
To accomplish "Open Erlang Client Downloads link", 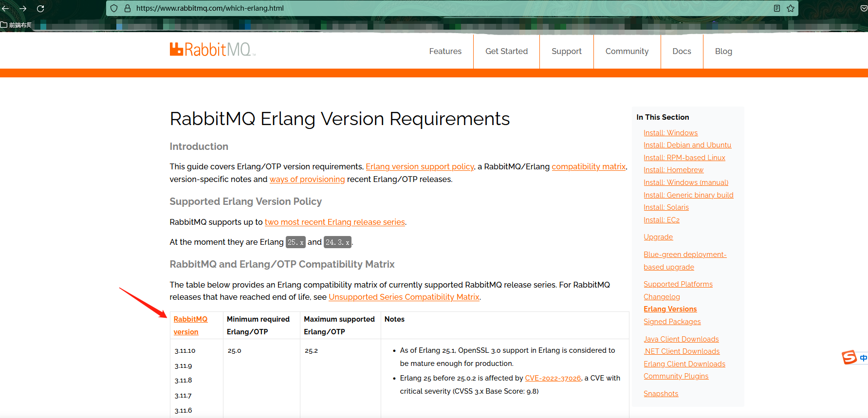I will pyautogui.click(x=684, y=364).
